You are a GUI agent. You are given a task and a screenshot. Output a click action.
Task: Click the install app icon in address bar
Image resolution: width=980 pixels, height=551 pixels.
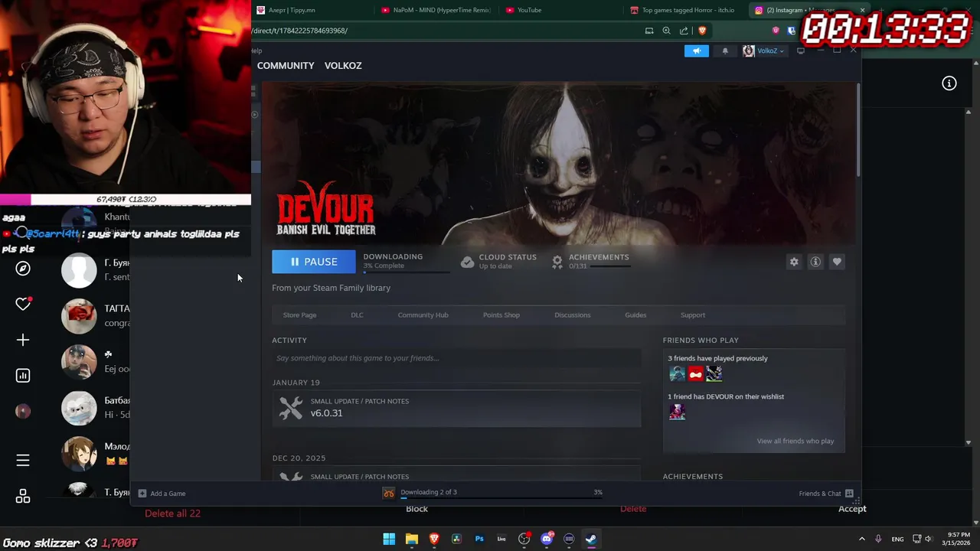click(x=649, y=31)
